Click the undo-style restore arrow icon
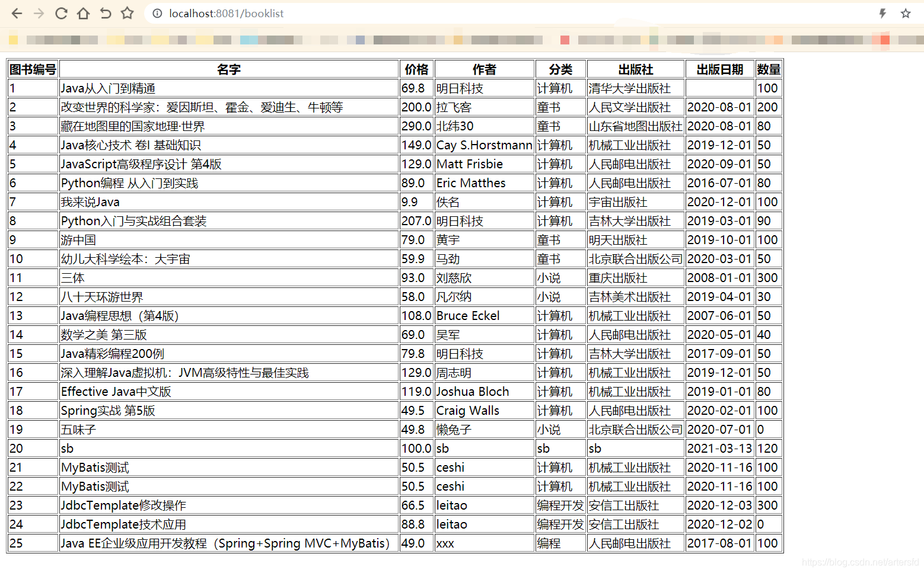 pyautogui.click(x=106, y=13)
